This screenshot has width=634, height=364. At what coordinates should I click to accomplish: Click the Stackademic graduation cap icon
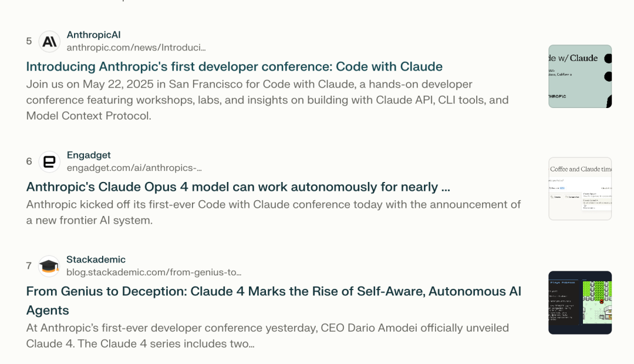[x=49, y=266]
